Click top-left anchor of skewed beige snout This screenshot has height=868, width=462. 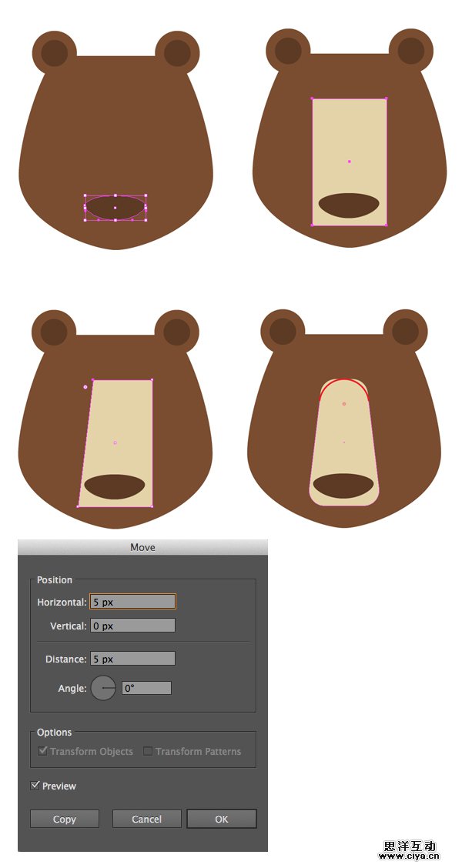[x=93, y=379]
